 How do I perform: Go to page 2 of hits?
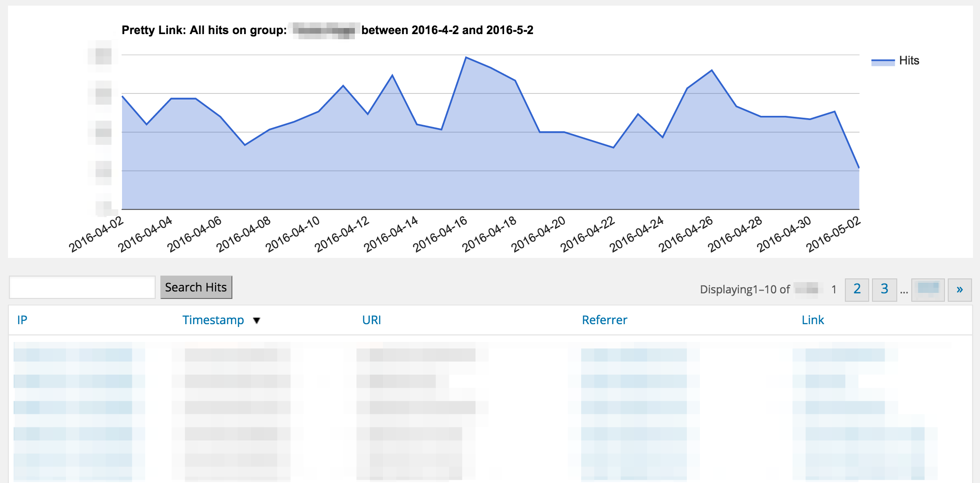pyautogui.click(x=857, y=290)
